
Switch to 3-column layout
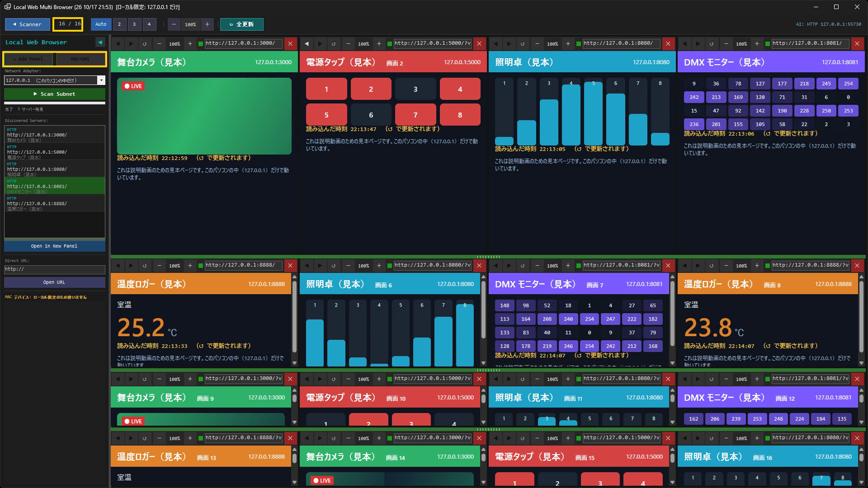tap(134, 24)
